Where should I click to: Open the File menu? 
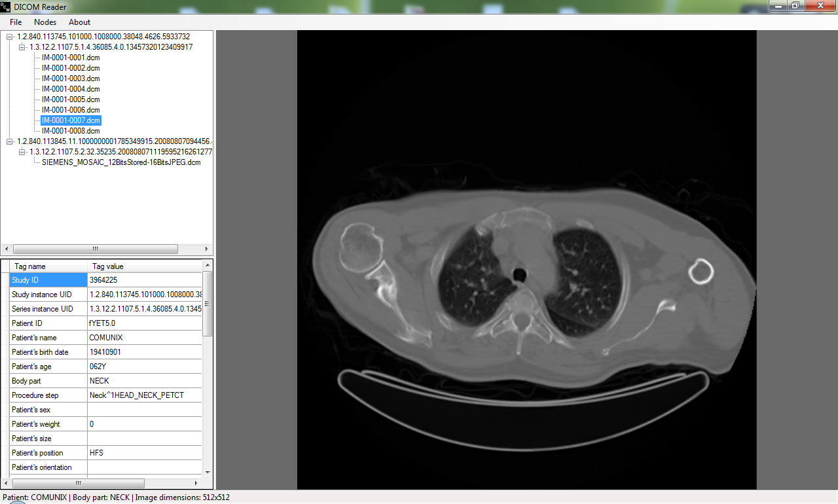(15, 22)
